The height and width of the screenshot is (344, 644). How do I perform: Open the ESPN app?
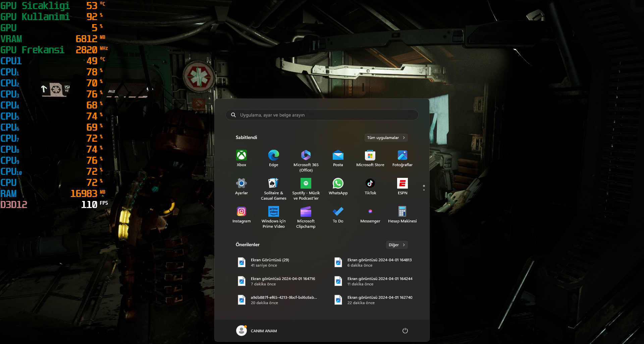(402, 187)
